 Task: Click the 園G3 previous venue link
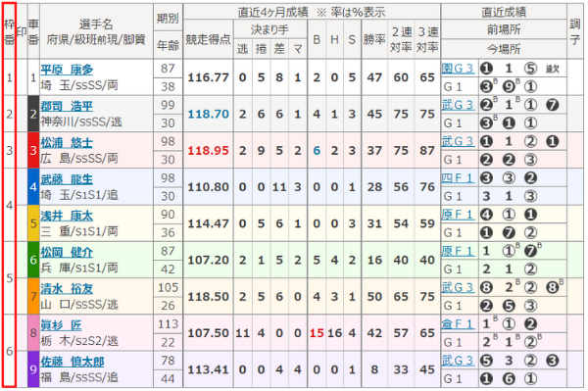458,69
